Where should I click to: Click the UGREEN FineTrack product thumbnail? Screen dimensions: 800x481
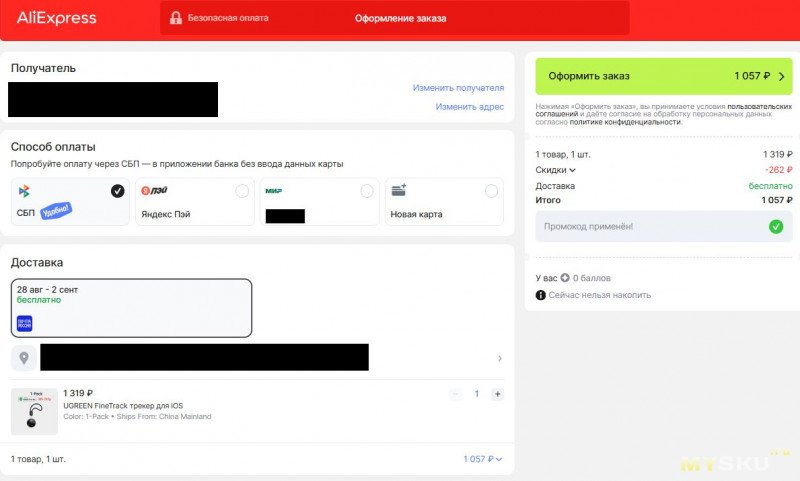click(x=34, y=412)
